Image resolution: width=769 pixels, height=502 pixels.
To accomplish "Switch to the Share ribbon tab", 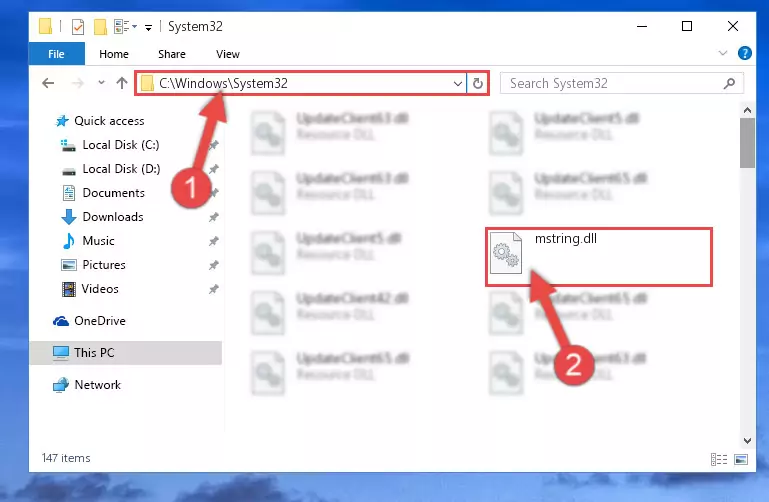I will [x=172, y=54].
